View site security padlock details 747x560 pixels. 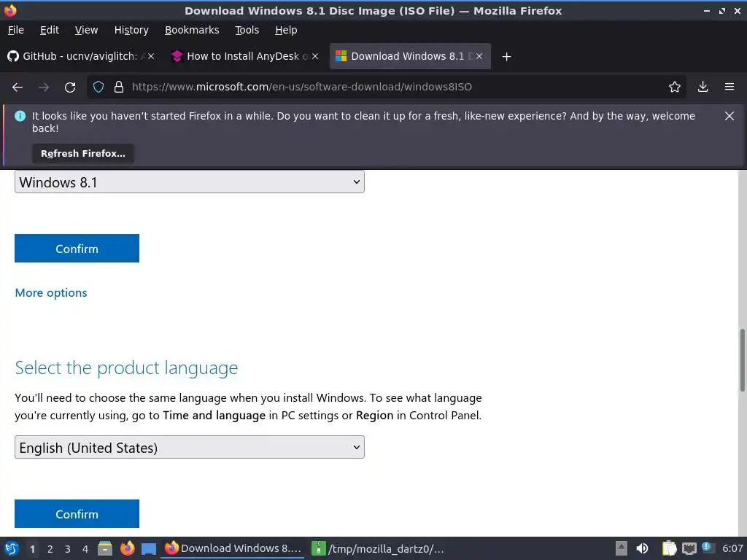coord(119,87)
